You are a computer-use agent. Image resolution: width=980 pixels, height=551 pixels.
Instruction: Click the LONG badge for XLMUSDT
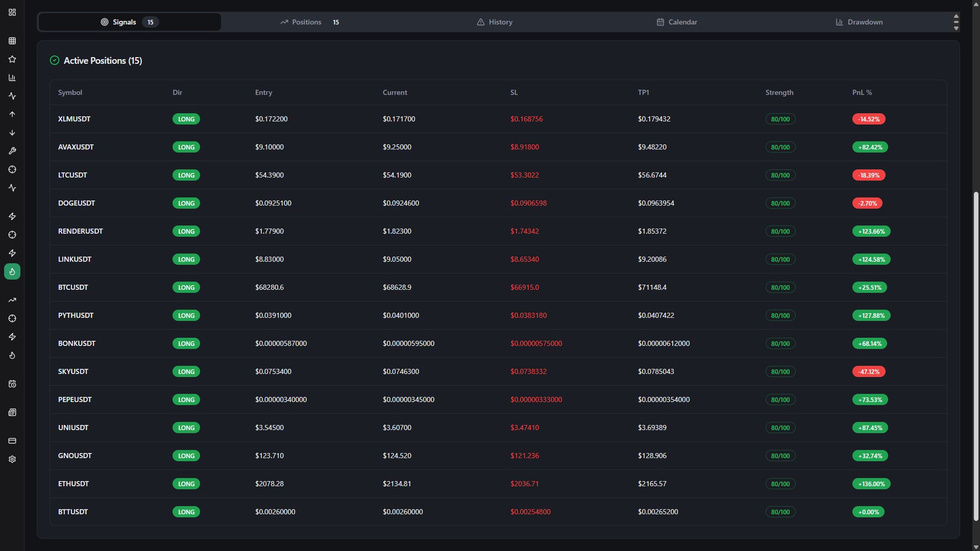coord(186,119)
